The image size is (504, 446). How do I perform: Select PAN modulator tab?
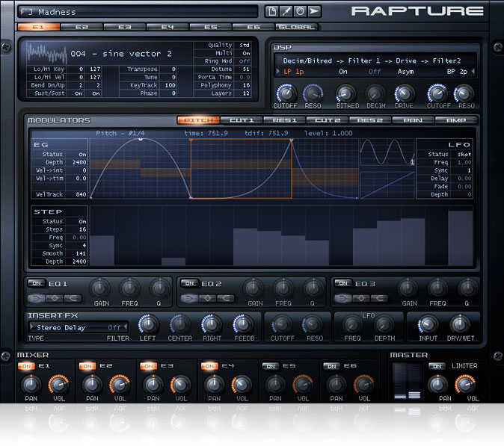(x=413, y=120)
